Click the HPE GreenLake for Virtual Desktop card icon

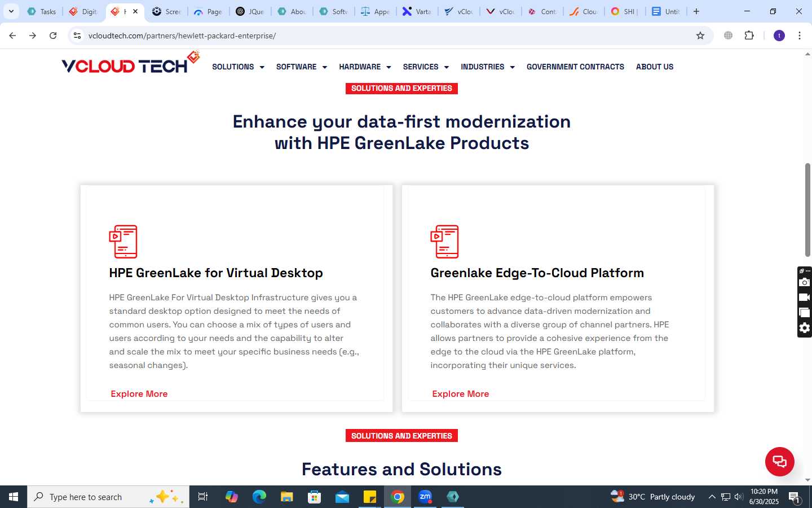tap(123, 242)
